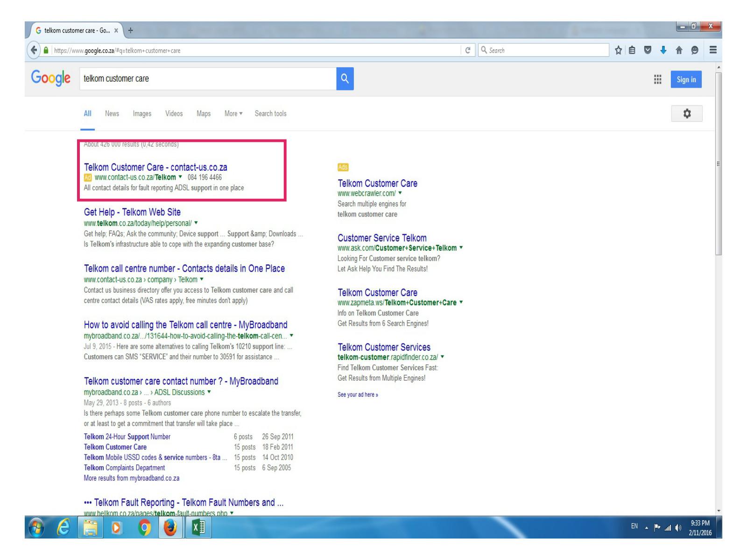
Task: Reload the page with the refresh icon
Action: (468, 50)
